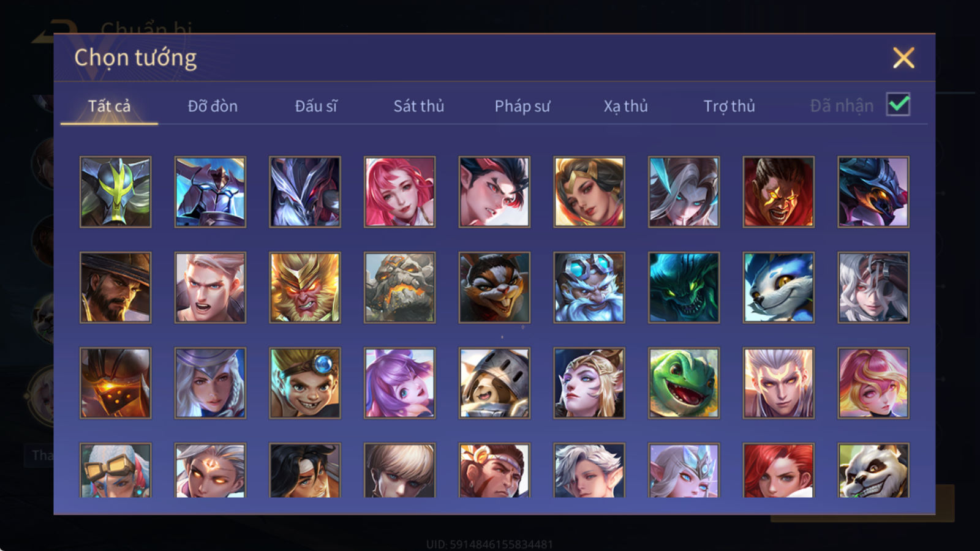Pick the boy with blue gem headband
This screenshot has height=551, width=980.
[304, 383]
